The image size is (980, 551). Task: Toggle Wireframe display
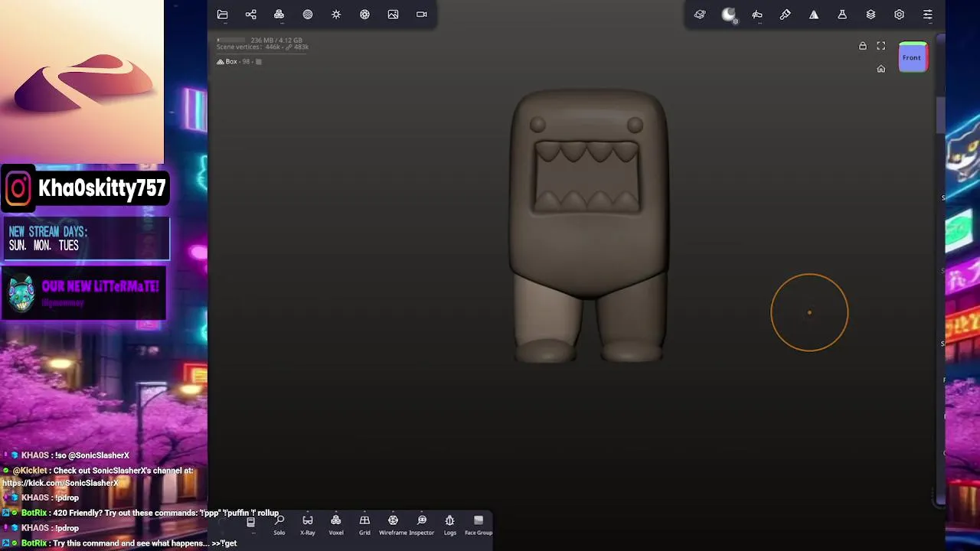coord(393,525)
